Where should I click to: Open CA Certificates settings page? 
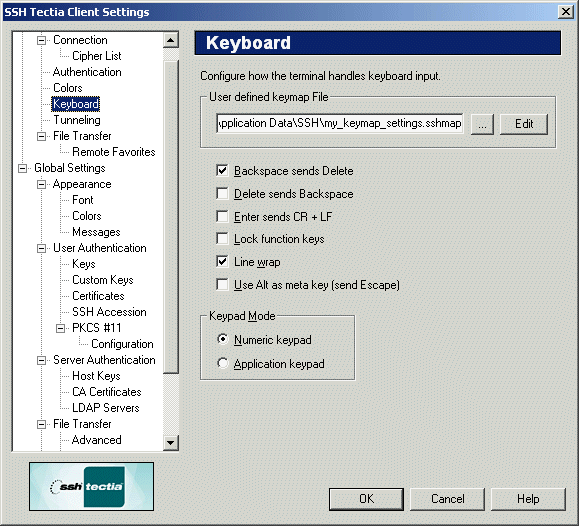point(107,392)
